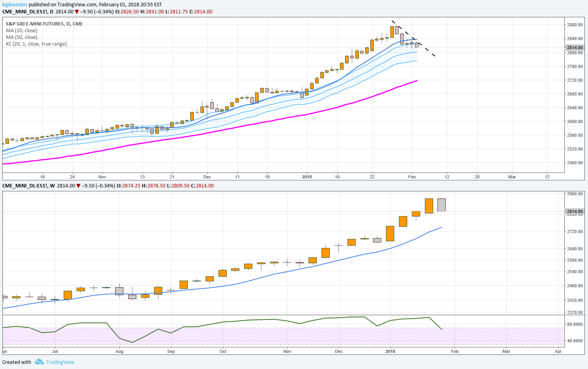The height and width of the screenshot is (369, 588).
Task: Select the MA (50, close) indicator label
Action: (x=22, y=37)
